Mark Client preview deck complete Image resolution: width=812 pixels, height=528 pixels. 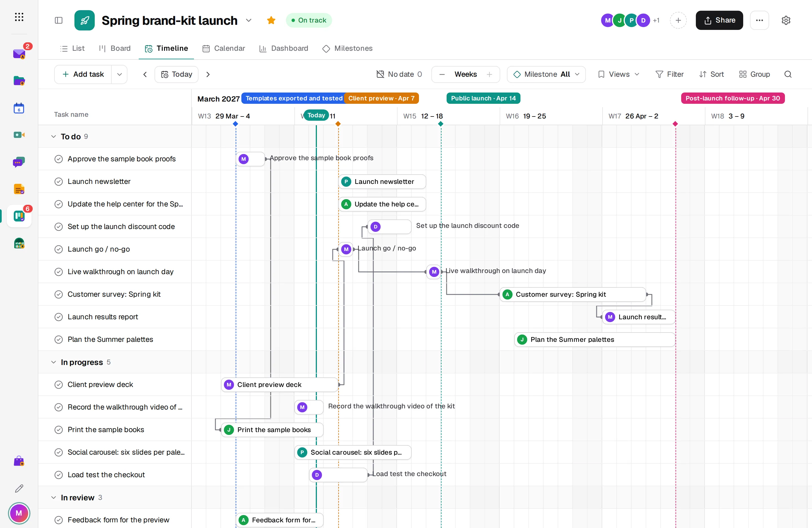59,384
